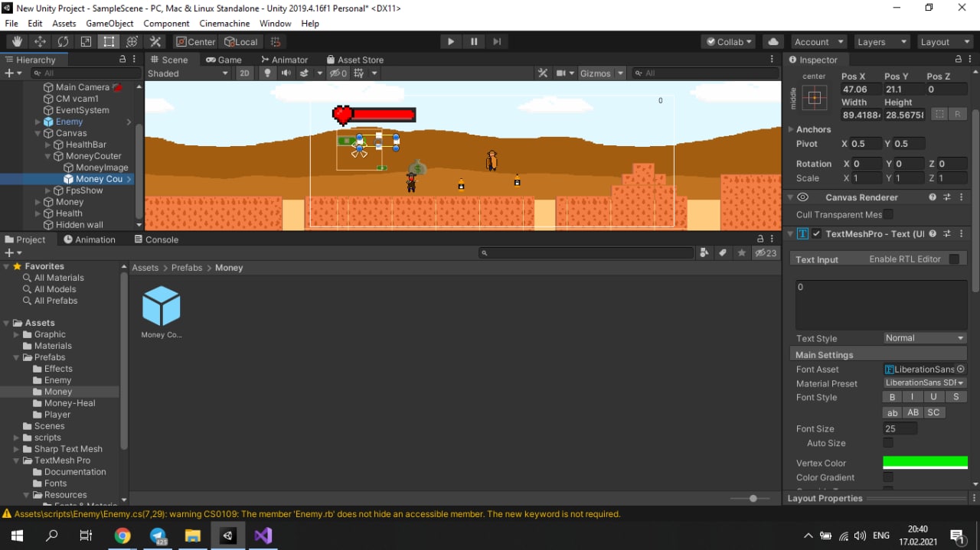980x550 pixels.
Task: Select the Rect tool
Action: tap(109, 42)
